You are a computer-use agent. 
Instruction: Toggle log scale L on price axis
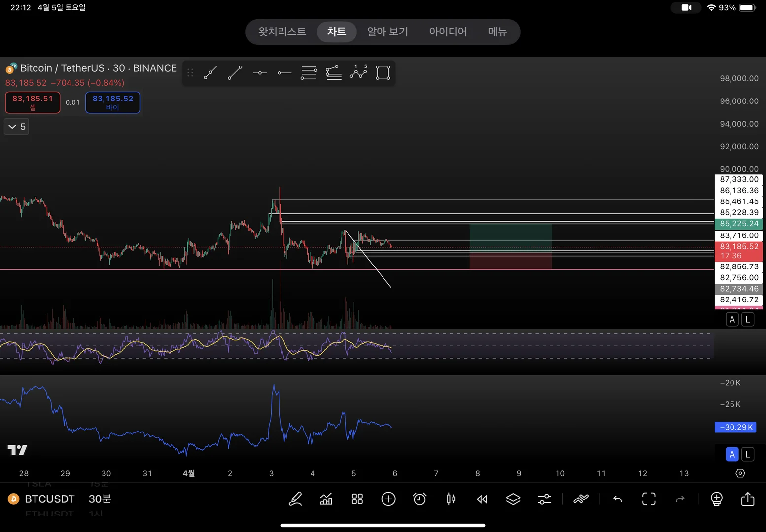[748, 320]
